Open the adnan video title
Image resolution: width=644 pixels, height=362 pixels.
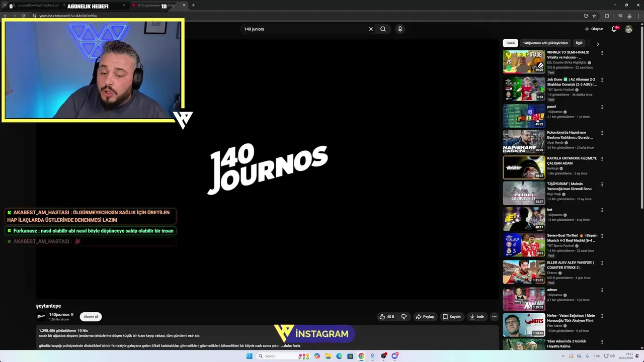coord(552,290)
